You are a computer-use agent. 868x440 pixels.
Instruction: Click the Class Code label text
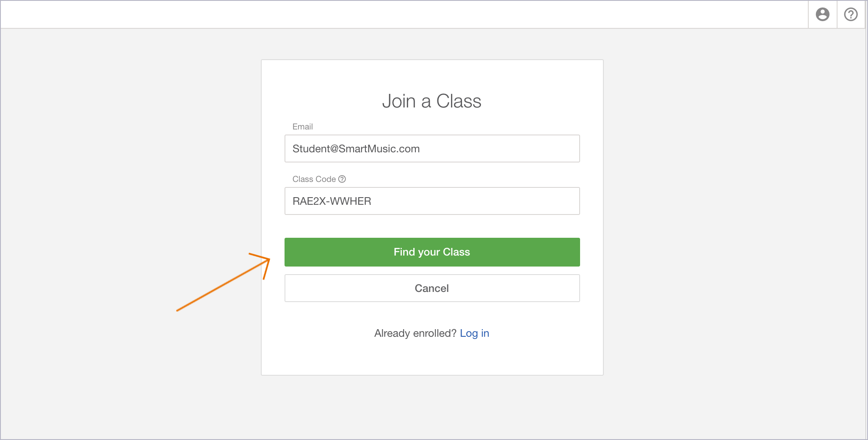(314, 179)
